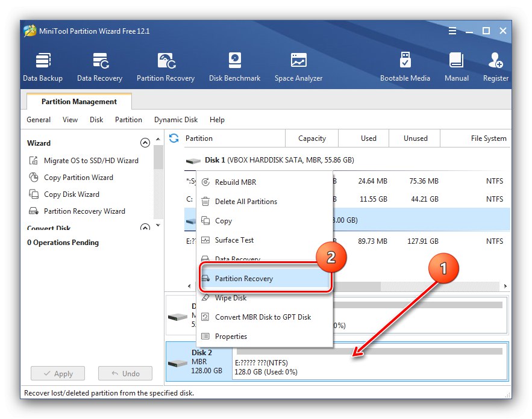Start the Space Analyzer

tap(298, 66)
